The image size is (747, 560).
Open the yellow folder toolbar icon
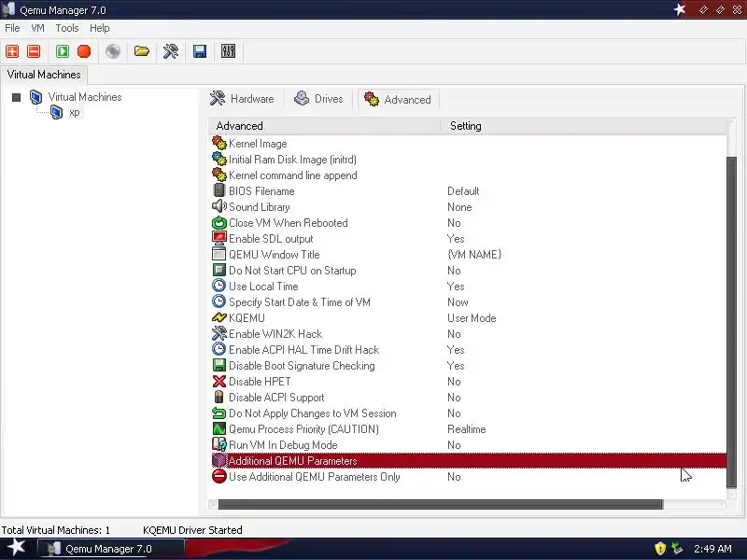(x=142, y=51)
